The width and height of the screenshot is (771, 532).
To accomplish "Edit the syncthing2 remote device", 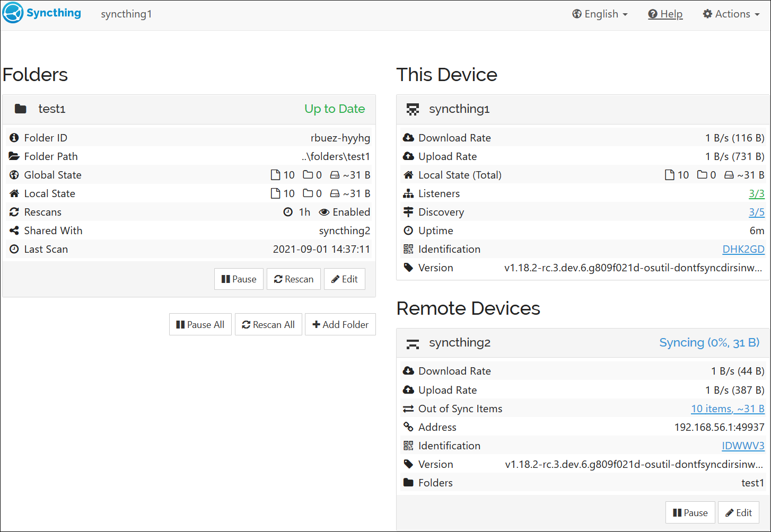I will coord(739,513).
